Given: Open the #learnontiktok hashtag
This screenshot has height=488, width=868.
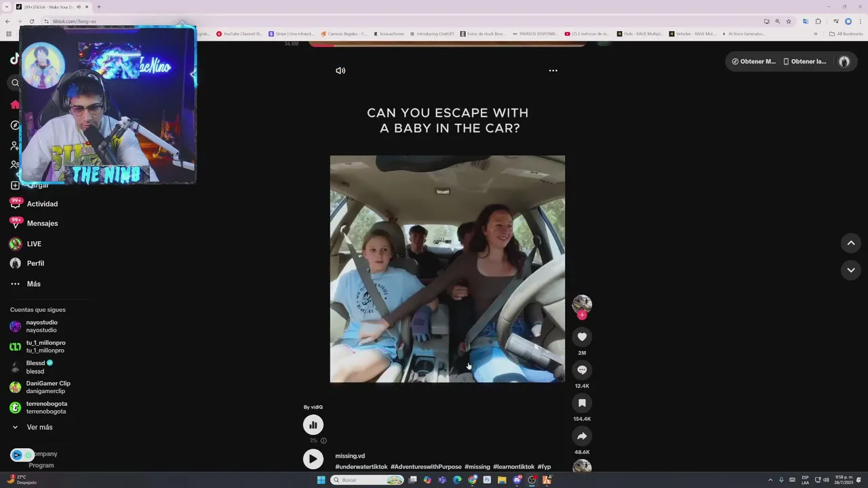Looking at the screenshot, I should tap(514, 467).
